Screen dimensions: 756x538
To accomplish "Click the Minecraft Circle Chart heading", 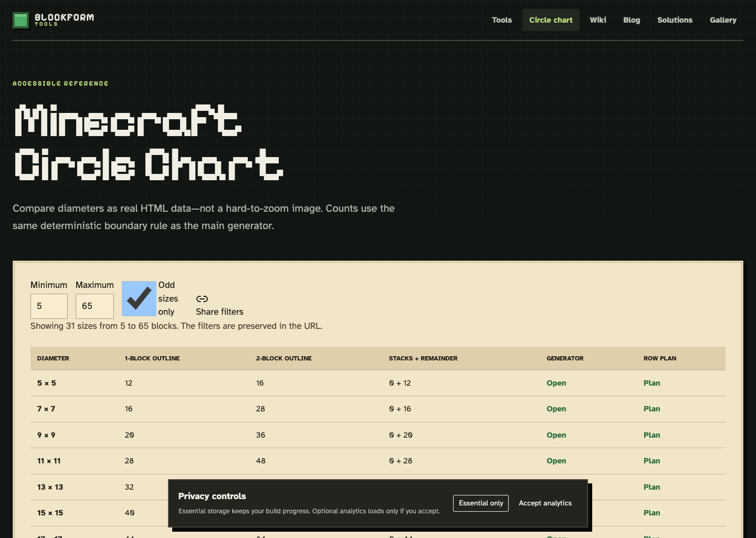I will pos(149,142).
